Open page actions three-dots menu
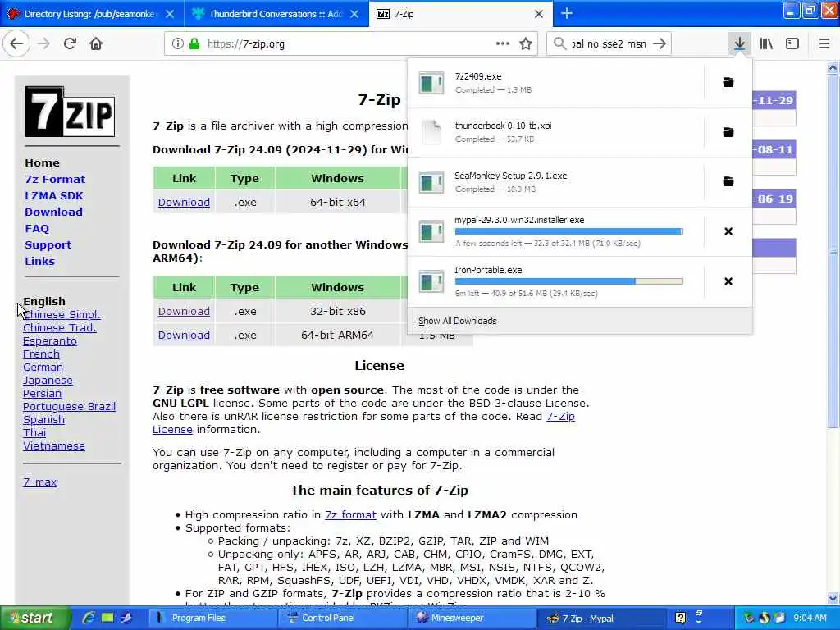Image resolution: width=840 pixels, height=630 pixels. click(x=503, y=44)
